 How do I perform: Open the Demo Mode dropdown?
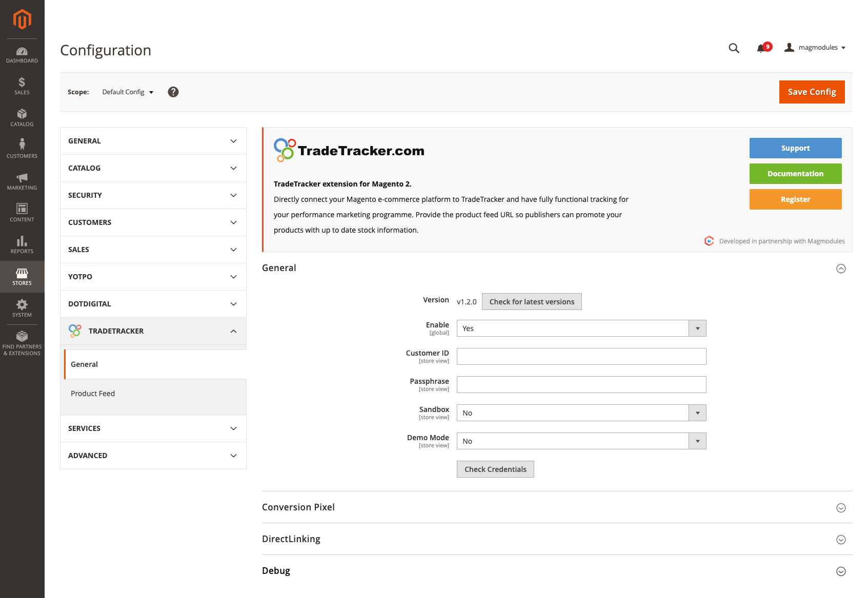(x=581, y=441)
